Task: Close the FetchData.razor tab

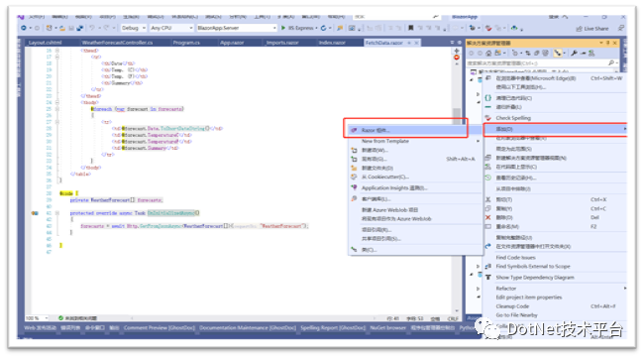Action: point(416,43)
